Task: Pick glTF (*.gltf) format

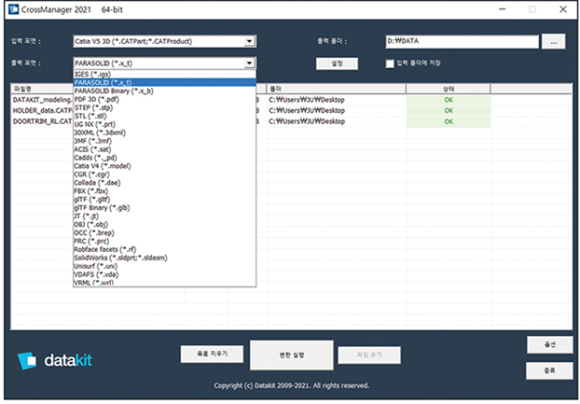Action: (165, 199)
